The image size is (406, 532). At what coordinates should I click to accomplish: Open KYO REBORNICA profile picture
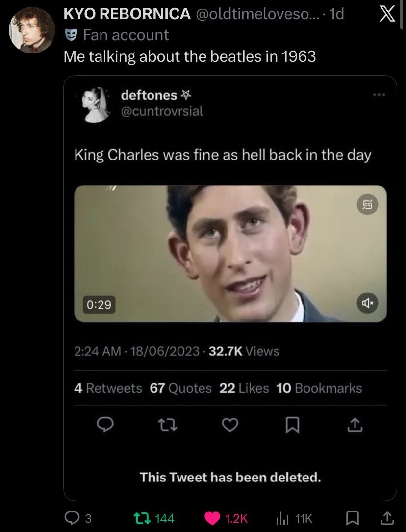32,30
